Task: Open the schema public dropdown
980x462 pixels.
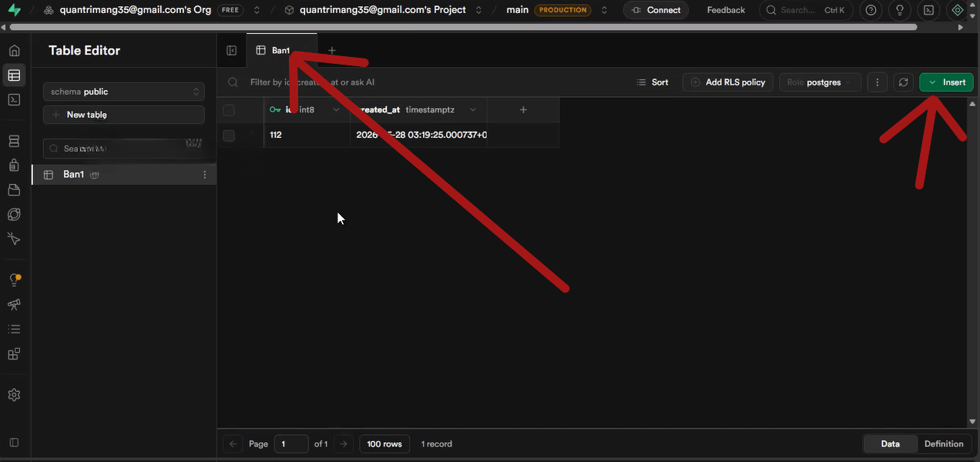Action: click(124, 92)
